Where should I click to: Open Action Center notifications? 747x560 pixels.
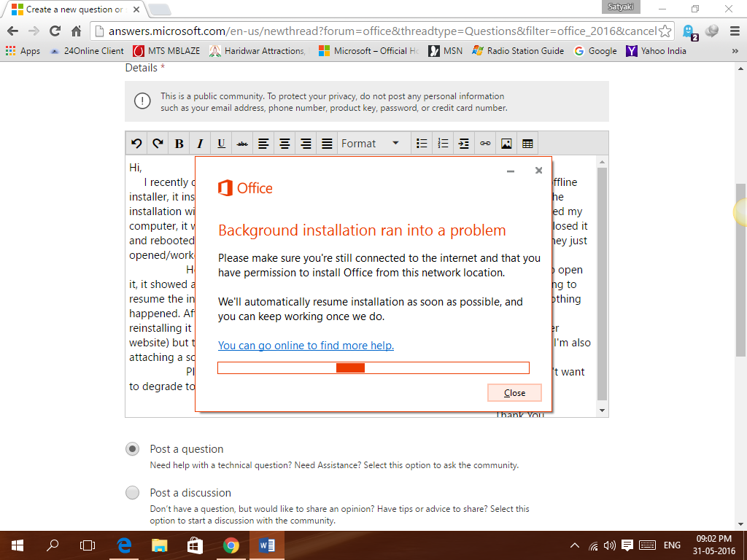[627, 545]
